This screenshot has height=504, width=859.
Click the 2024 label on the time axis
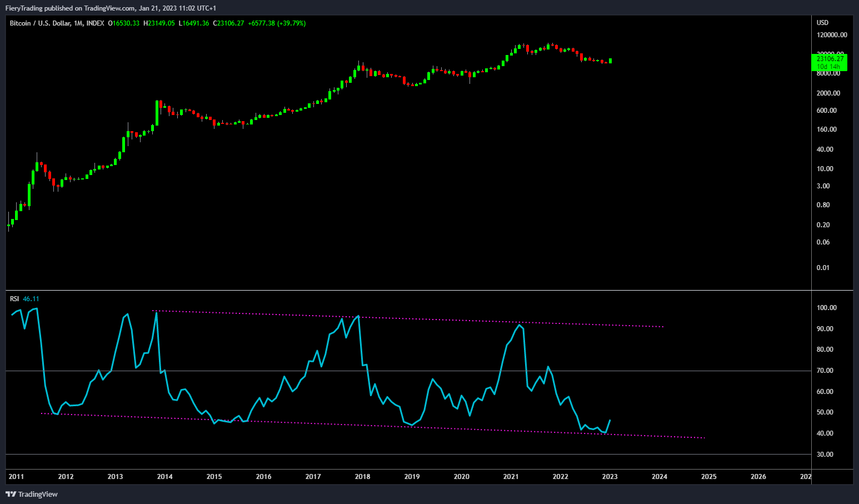pos(659,477)
